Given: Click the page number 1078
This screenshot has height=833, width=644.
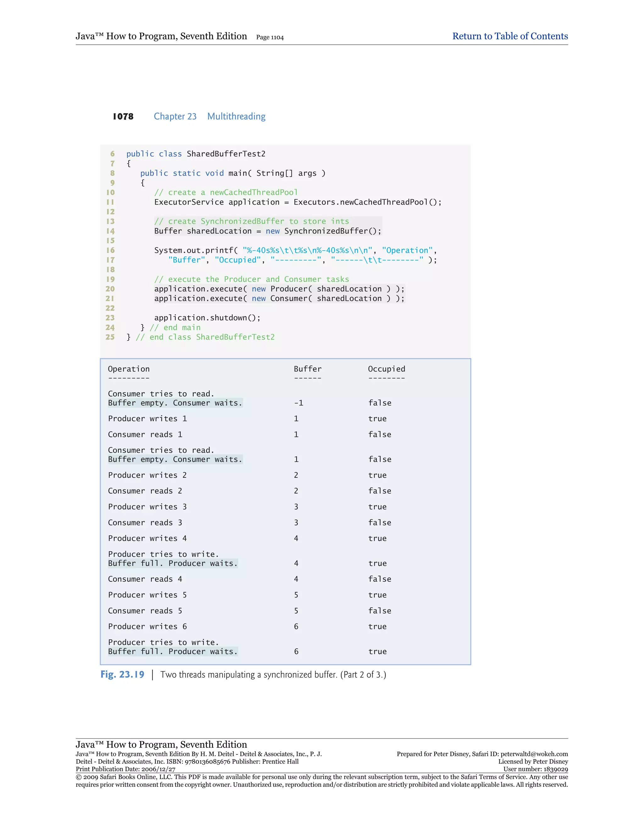Looking at the screenshot, I should coord(123,116).
